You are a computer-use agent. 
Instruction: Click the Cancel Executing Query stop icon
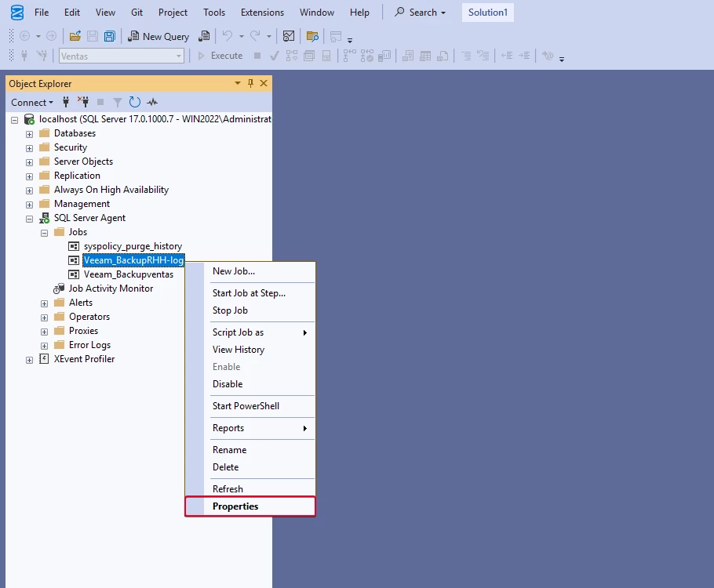[257, 56]
